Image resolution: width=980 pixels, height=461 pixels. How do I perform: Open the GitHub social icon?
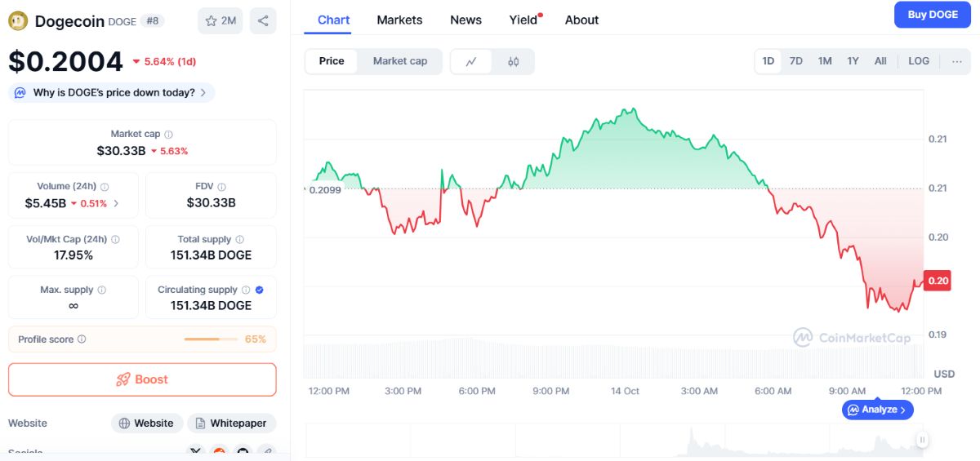point(243,451)
